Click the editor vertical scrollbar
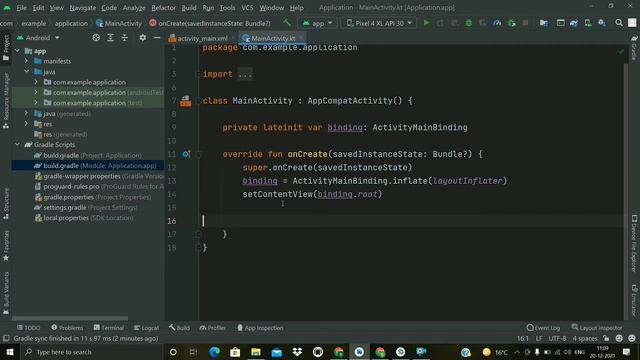 [x=625, y=192]
